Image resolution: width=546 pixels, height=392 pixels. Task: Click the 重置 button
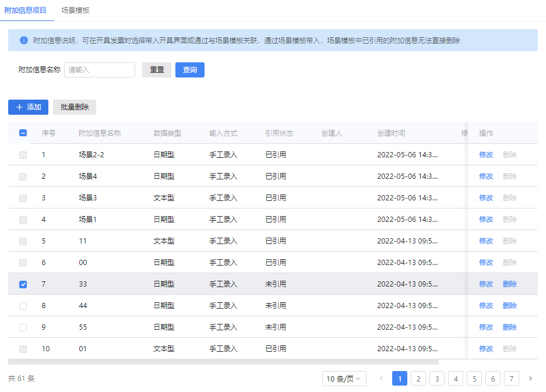pyautogui.click(x=157, y=70)
